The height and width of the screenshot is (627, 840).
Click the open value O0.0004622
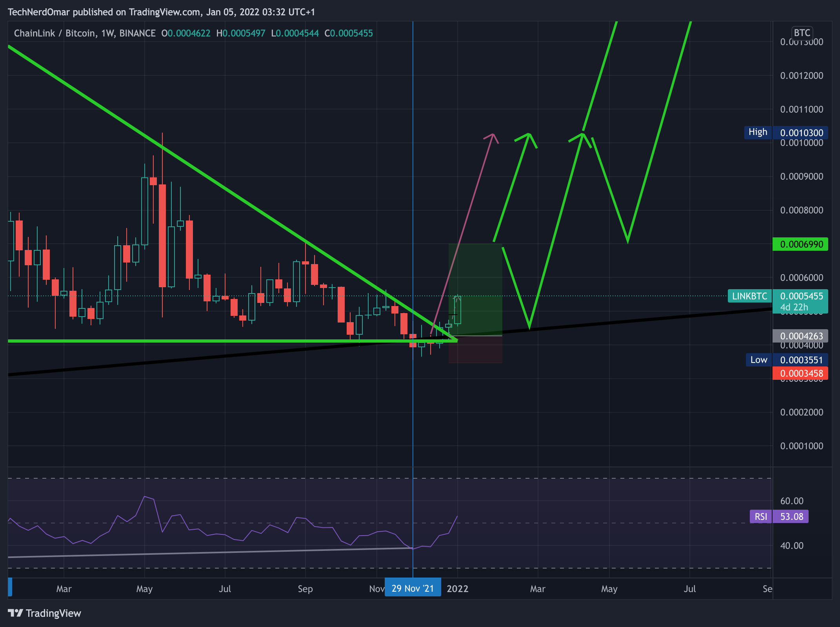click(x=186, y=33)
